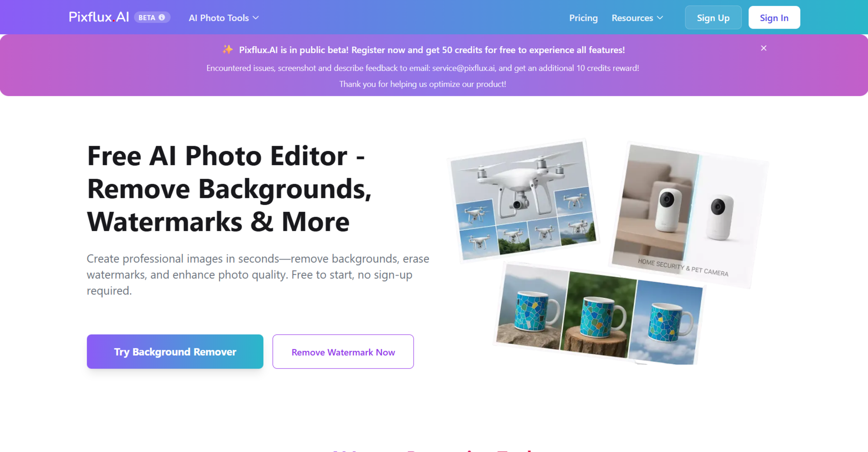
Task: Click the Pixflux.AI logo
Action: (x=99, y=17)
